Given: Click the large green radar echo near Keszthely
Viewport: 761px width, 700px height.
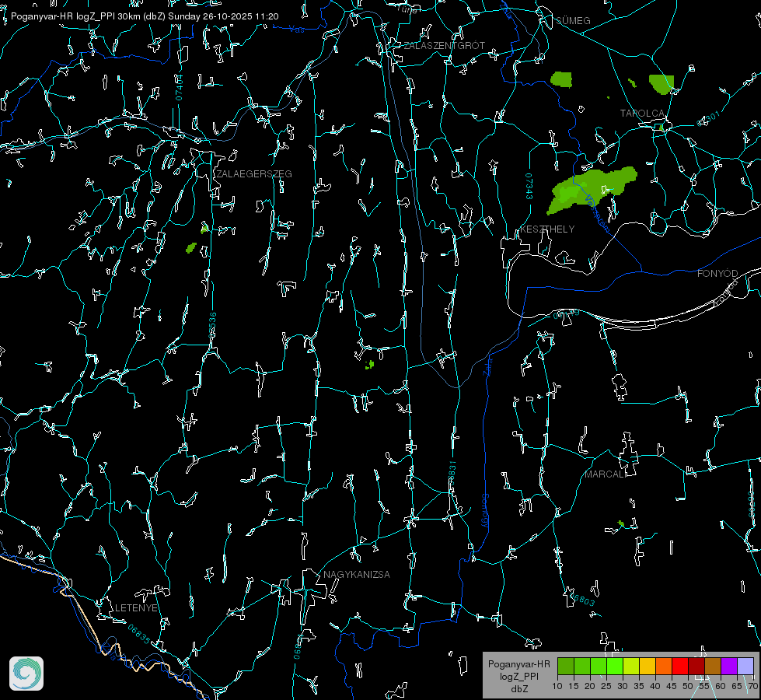Looking at the screenshot, I should (592, 189).
